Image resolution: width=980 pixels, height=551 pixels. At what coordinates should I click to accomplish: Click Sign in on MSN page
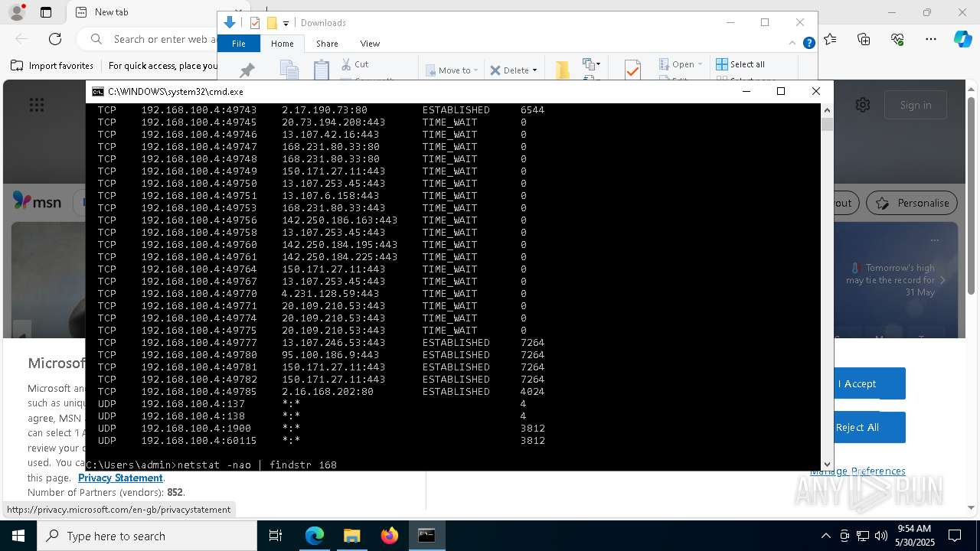point(916,105)
